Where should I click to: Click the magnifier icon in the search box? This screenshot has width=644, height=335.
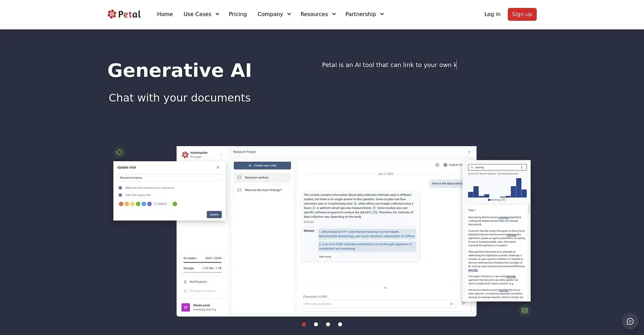click(x=472, y=167)
